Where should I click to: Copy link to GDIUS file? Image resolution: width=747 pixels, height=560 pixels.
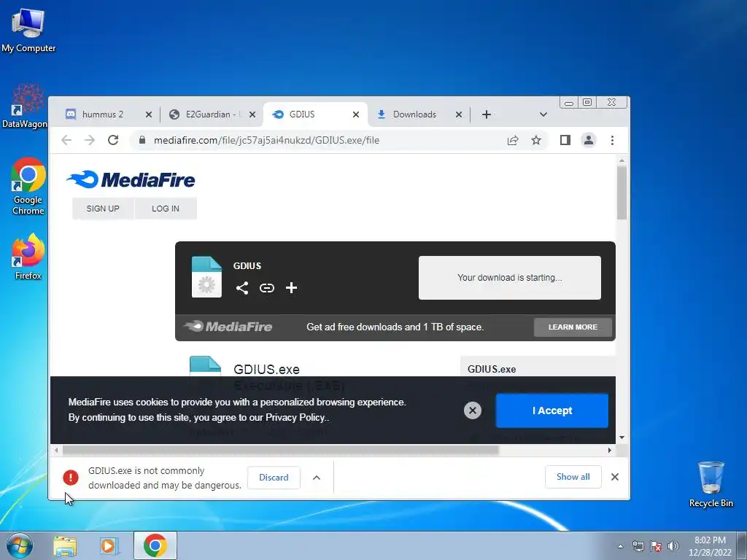point(267,287)
